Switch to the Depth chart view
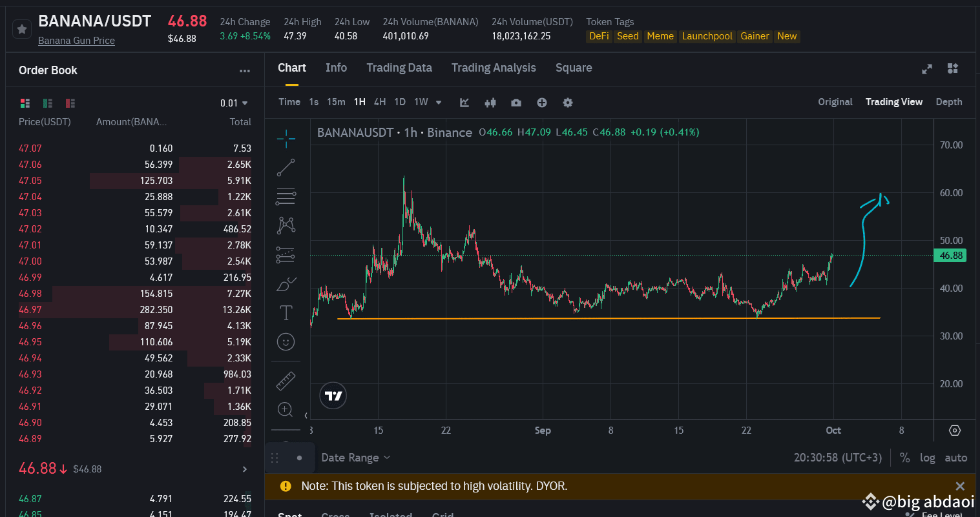The width and height of the screenshot is (980, 517). (x=948, y=101)
